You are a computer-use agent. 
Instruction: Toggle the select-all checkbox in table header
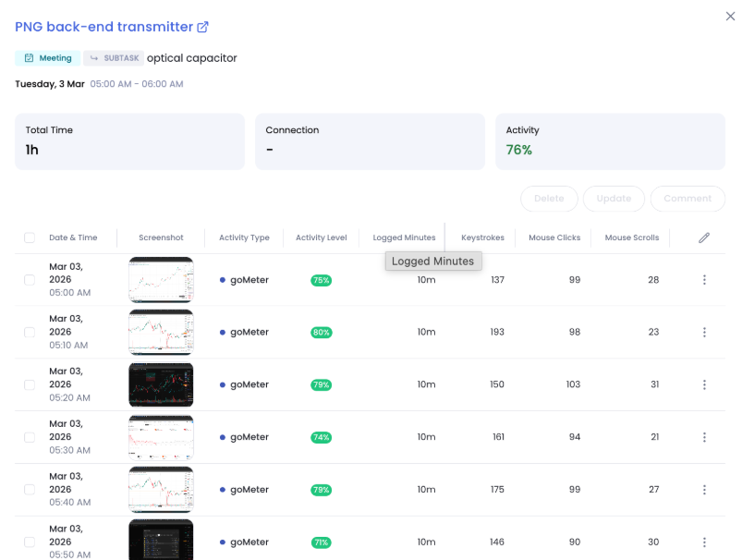click(x=30, y=237)
